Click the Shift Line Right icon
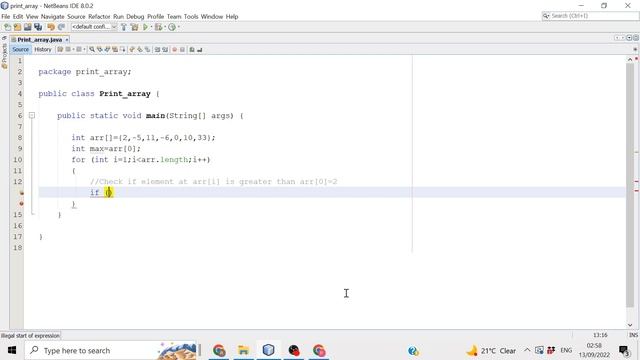 click(165, 49)
